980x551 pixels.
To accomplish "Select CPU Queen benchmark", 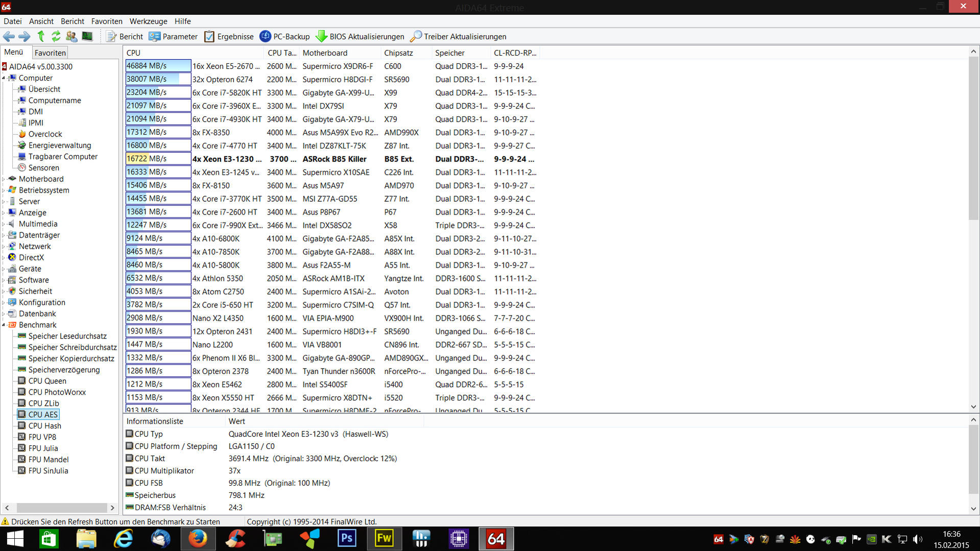I will (47, 381).
